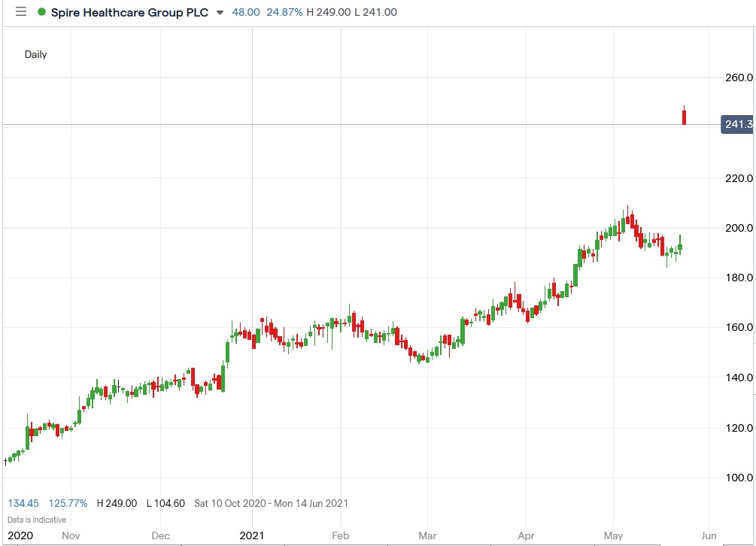Select the tall red candlestick on the right
The image size is (756, 546).
point(684,114)
